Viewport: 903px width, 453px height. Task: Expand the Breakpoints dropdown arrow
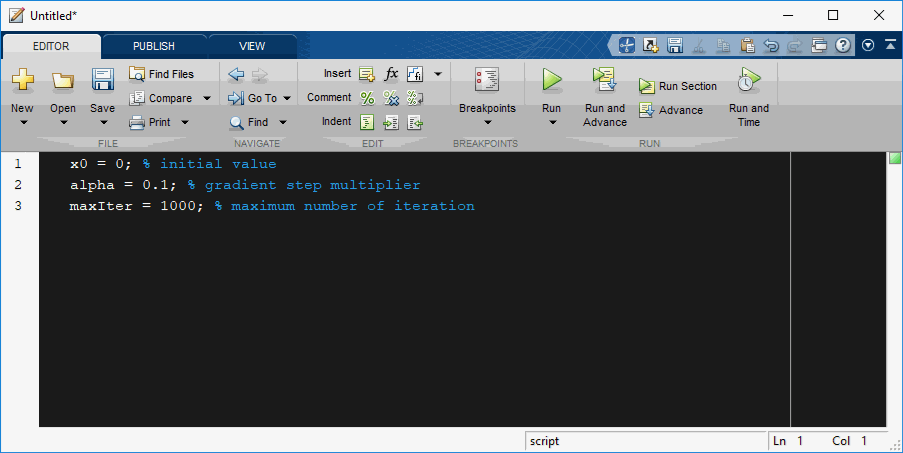point(488,122)
